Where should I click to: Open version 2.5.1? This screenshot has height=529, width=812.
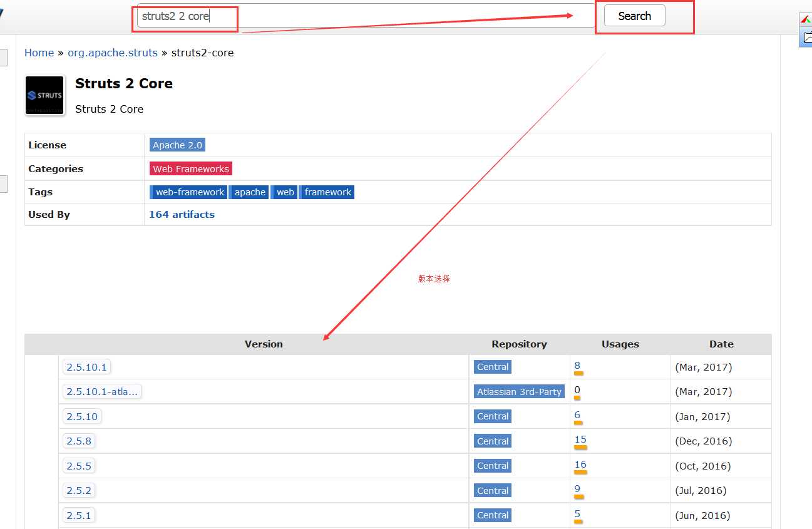[x=79, y=515]
